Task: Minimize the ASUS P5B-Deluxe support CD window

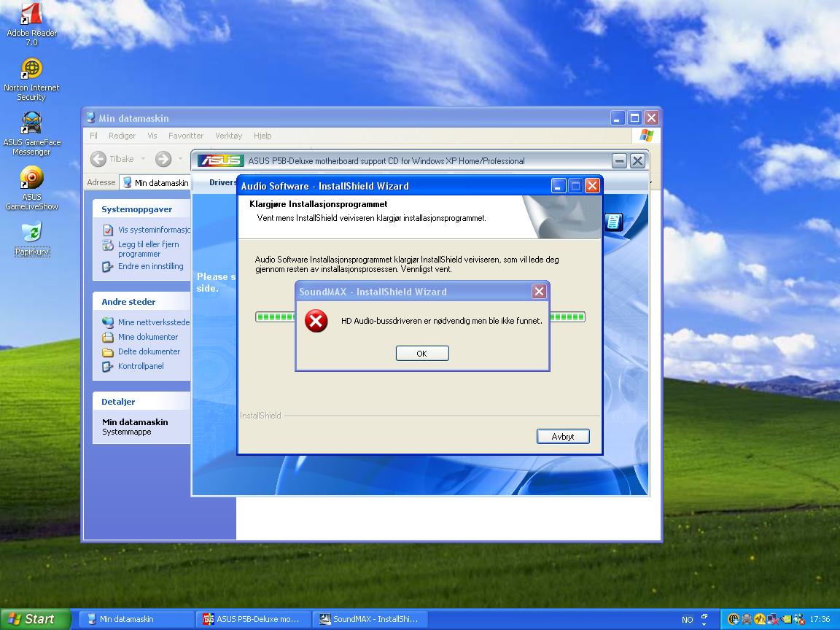Action: click(619, 160)
